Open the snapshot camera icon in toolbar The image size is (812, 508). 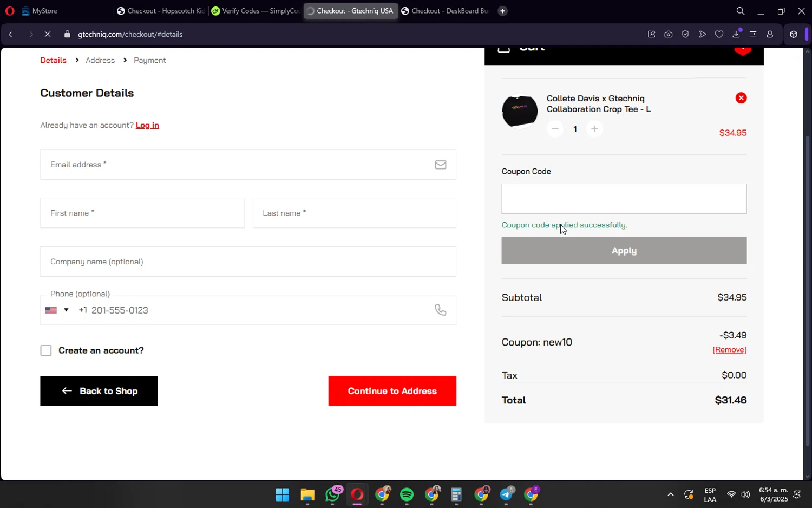669,34
